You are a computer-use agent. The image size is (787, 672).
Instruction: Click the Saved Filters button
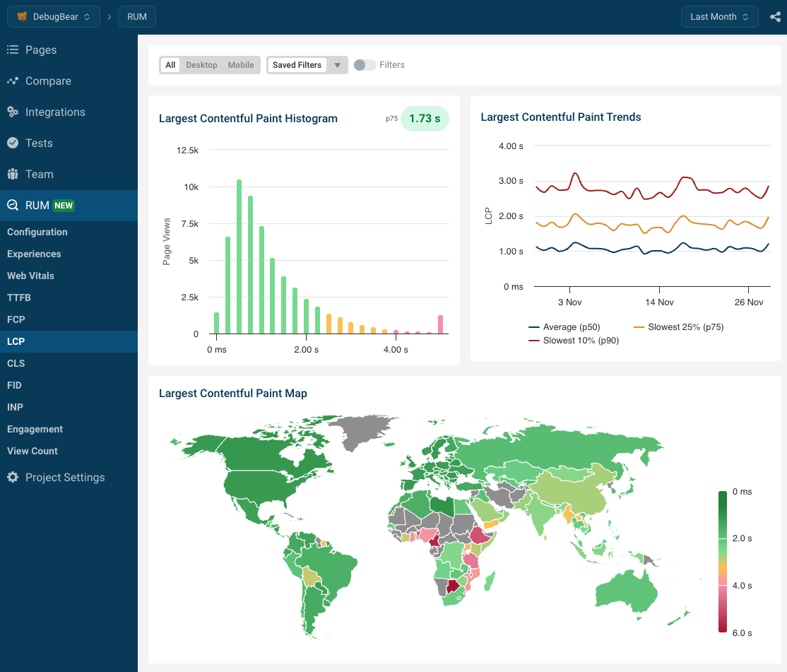pos(297,65)
